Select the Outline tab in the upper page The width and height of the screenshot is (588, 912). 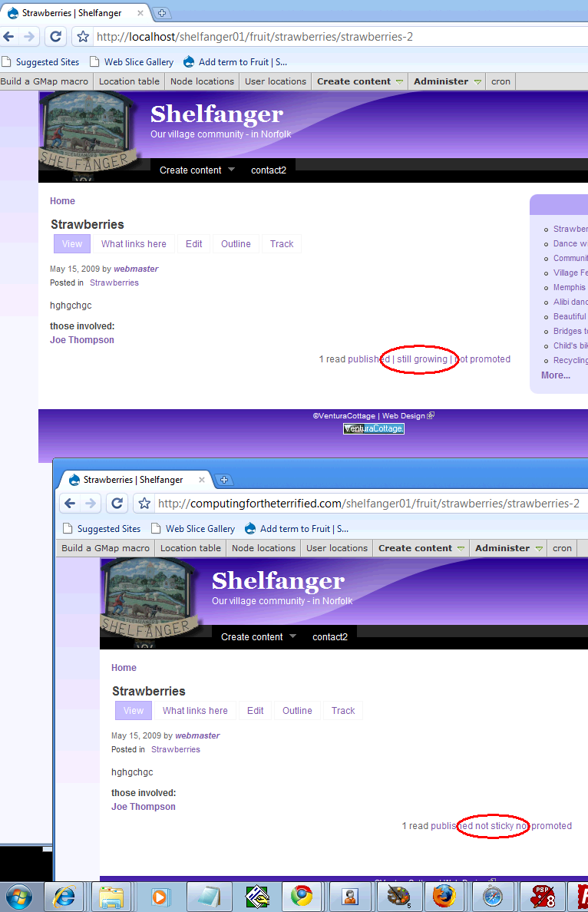click(x=236, y=243)
